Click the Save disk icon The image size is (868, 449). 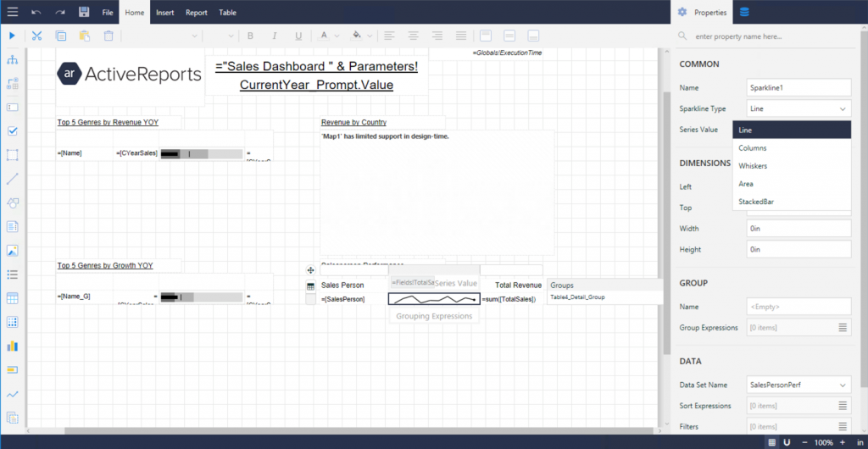84,13
